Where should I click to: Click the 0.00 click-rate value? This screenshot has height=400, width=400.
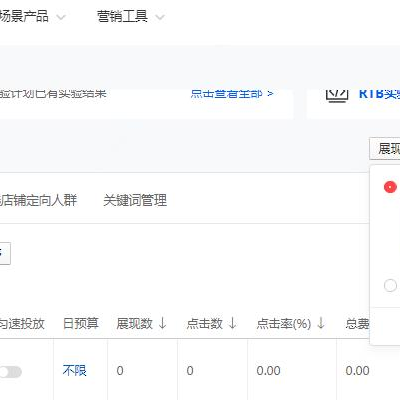point(268,371)
